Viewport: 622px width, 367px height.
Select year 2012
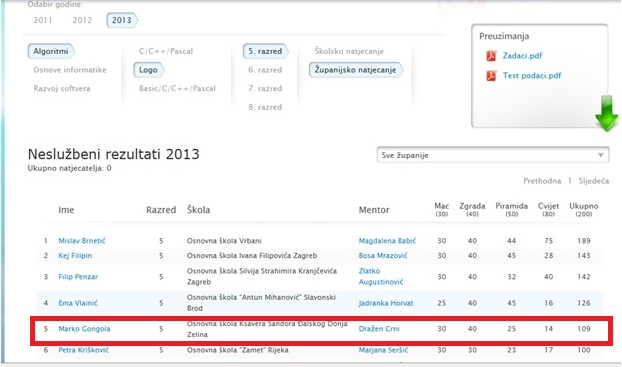click(x=82, y=20)
